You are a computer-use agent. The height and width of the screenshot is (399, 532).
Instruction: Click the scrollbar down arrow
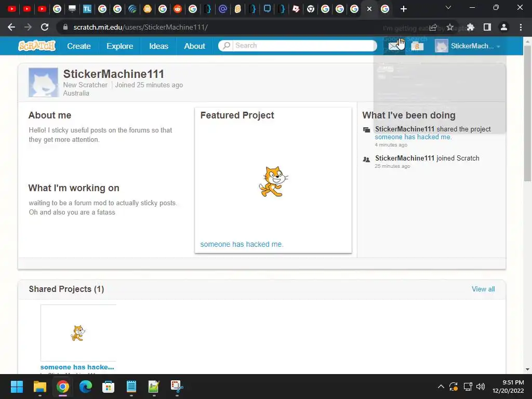527,369
